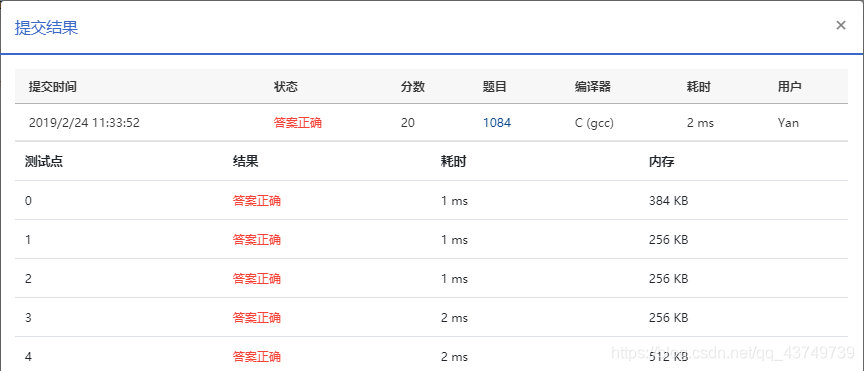The width and height of the screenshot is (864, 371).
Task: Click 答案正确 result for test point 0
Action: click(x=257, y=201)
